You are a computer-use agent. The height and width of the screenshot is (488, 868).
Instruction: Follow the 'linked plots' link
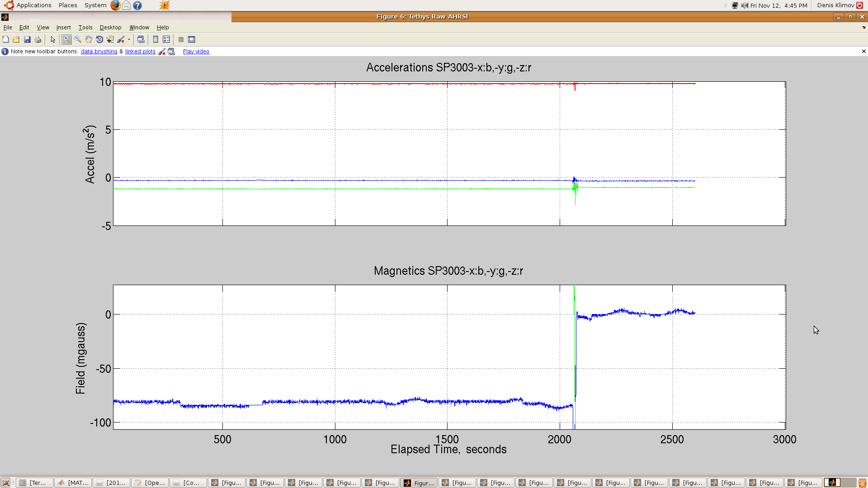pos(140,52)
